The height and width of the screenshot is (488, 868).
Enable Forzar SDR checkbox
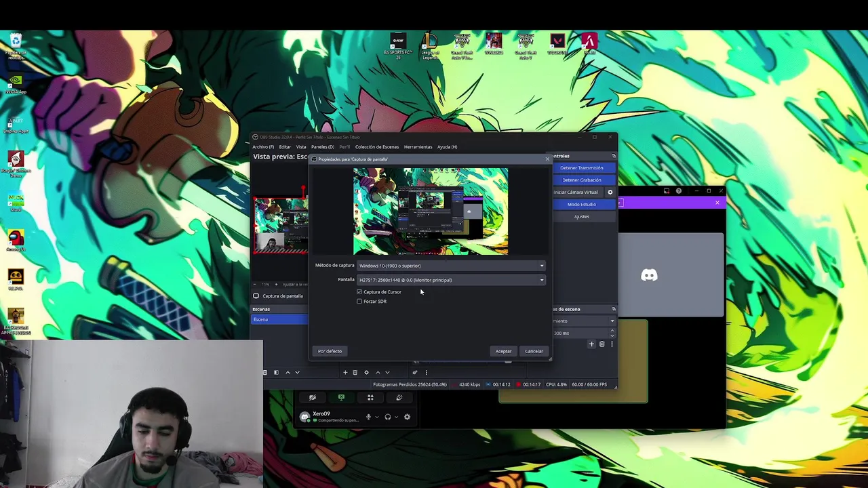[359, 302]
